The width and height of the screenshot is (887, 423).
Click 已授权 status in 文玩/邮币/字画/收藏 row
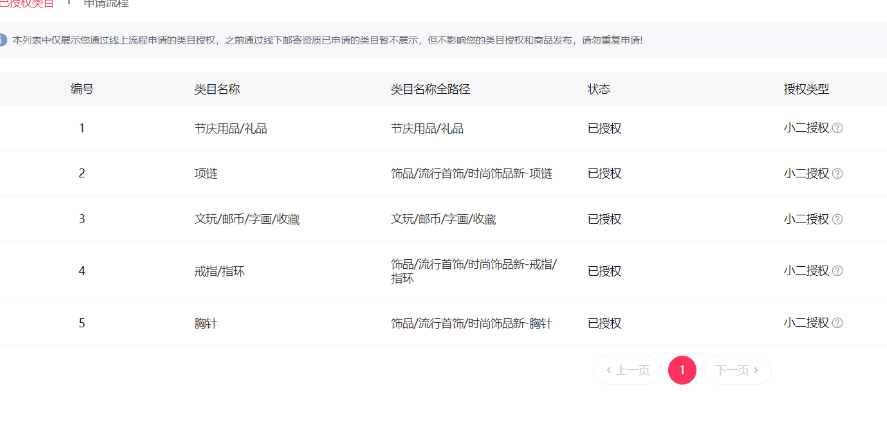(604, 219)
